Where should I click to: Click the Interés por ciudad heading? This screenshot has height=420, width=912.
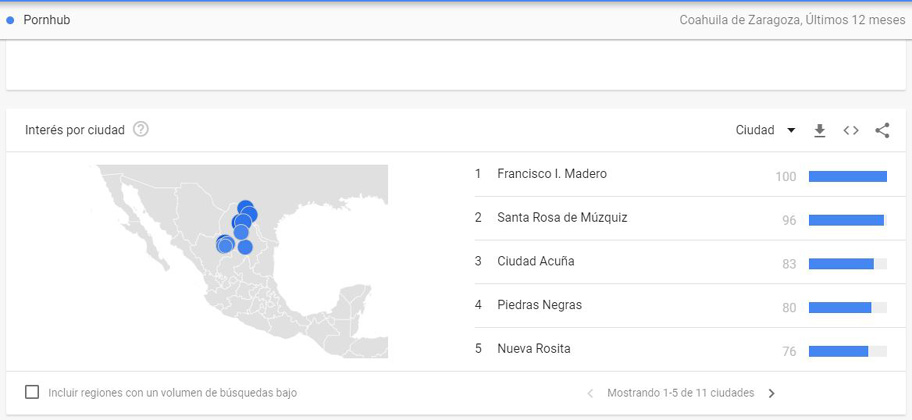pos(75,130)
